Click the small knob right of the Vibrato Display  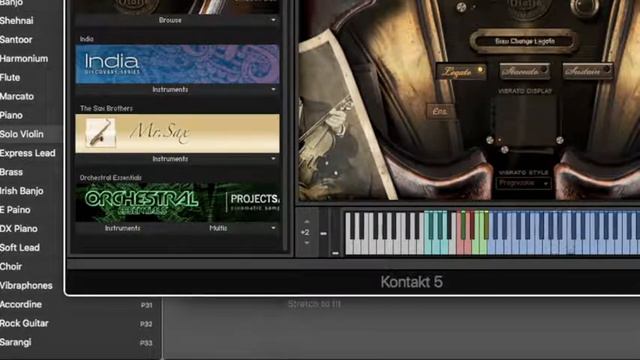point(560,140)
